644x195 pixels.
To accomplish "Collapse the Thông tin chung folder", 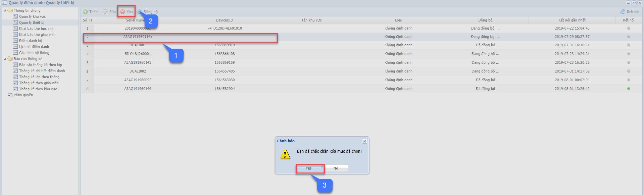I will point(5,10).
